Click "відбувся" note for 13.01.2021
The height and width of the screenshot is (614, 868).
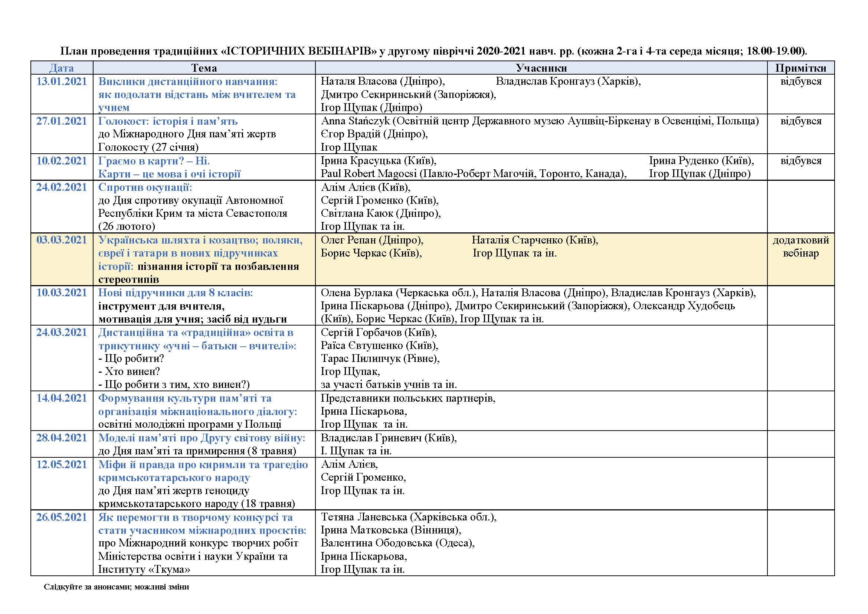[801, 81]
